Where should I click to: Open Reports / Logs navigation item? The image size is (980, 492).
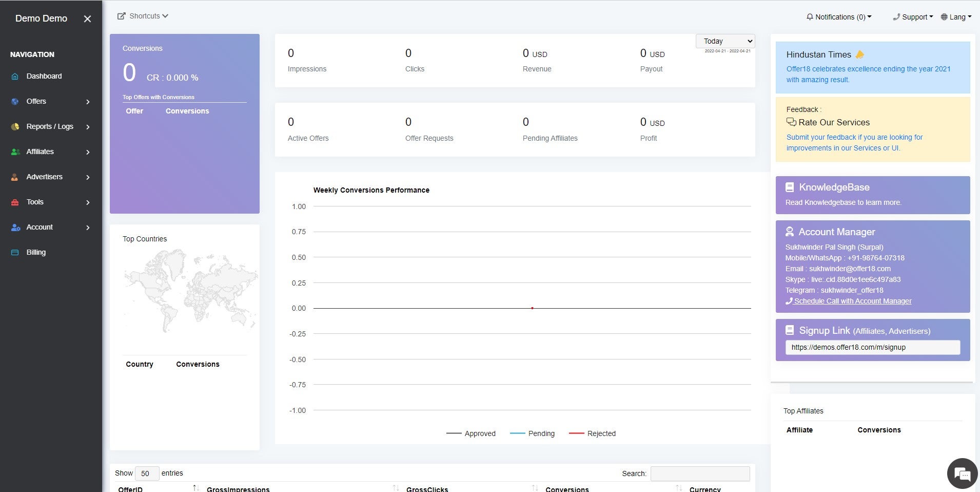(x=50, y=126)
